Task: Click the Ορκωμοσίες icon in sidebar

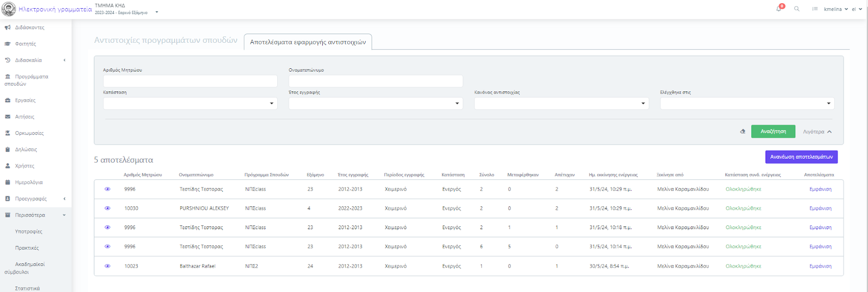Action: pyautogui.click(x=8, y=133)
